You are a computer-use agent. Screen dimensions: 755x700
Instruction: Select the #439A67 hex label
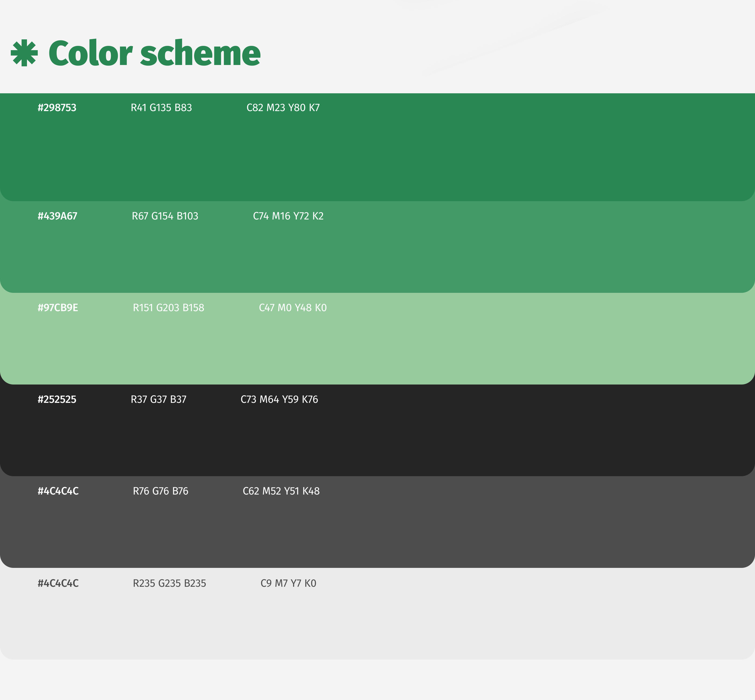pyautogui.click(x=57, y=216)
